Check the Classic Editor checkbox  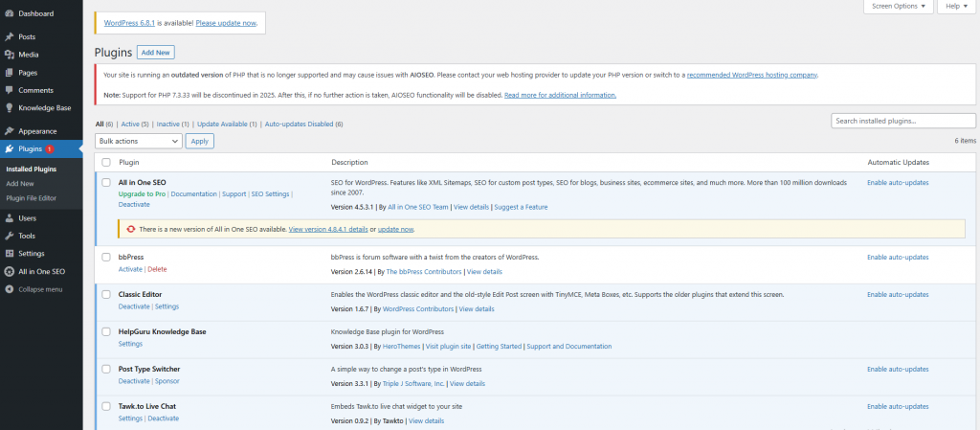point(106,294)
